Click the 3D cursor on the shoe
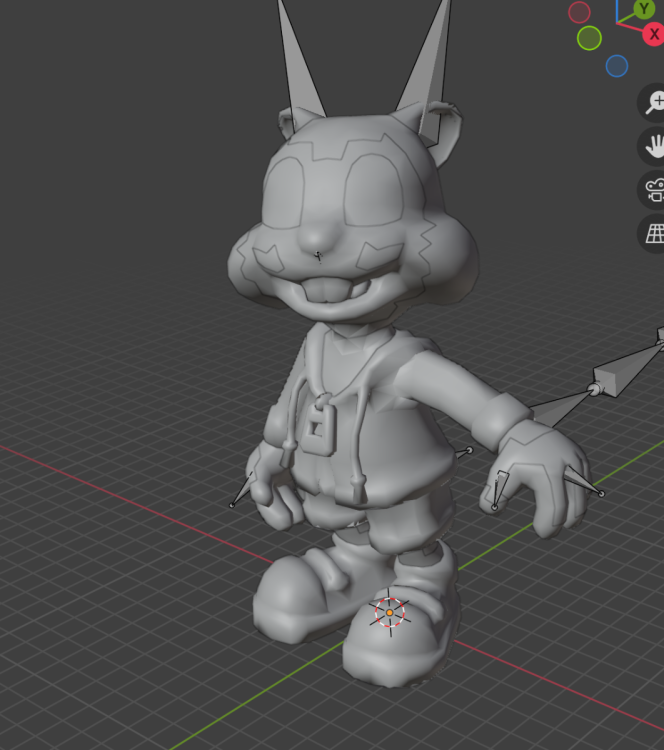Screen dimensions: 664x750 [x=389, y=613]
